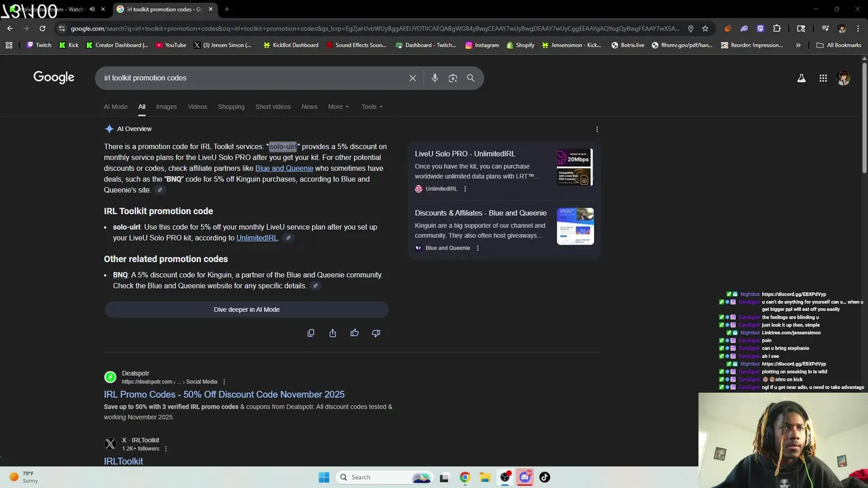This screenshot has height=488, width=868.
Task: Clear the search box with the X icon
Action: (412, 78)
